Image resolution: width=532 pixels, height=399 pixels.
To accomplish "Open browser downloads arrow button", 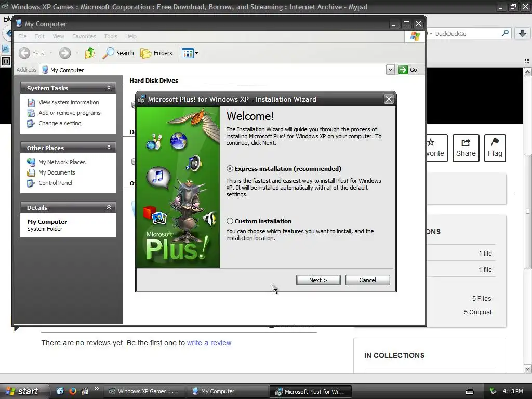I will tap(523, 33).
